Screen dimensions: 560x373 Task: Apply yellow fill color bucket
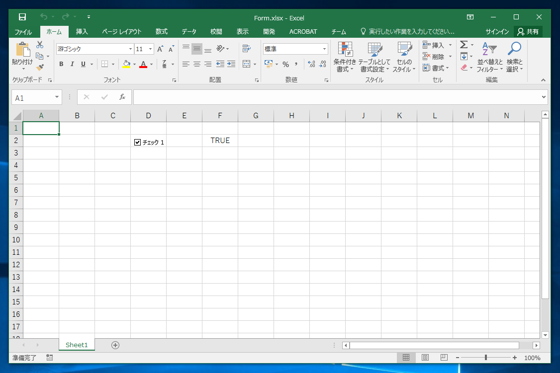[126, 64]
